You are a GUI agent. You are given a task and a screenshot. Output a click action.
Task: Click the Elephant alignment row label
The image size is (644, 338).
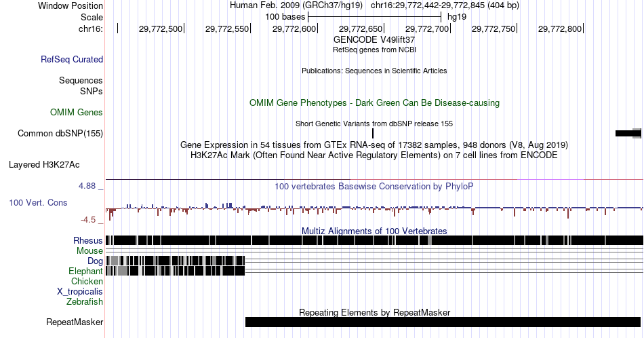(85, 271)
